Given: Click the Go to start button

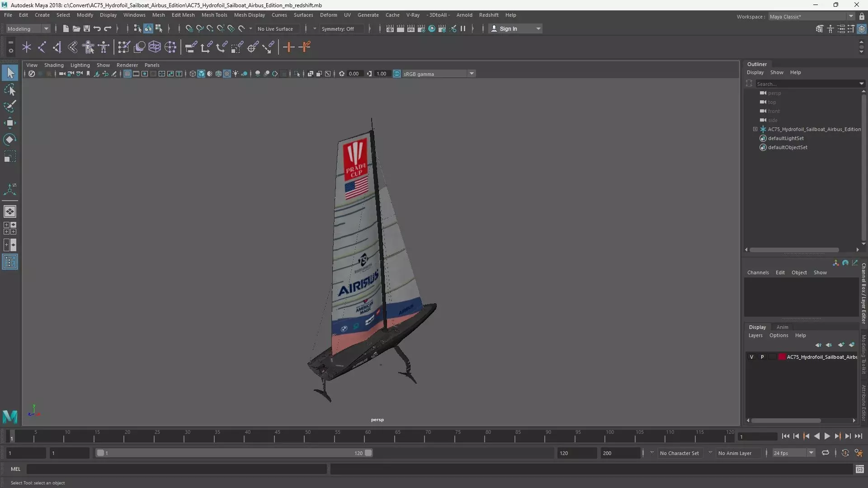Looking at the screenshot, I should pos(785,436).
